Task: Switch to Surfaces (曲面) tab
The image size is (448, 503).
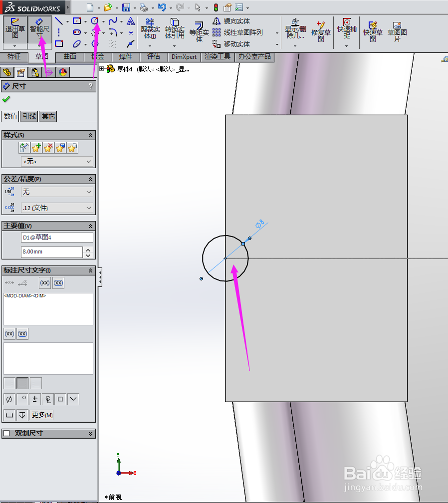Action: (70, 57)
